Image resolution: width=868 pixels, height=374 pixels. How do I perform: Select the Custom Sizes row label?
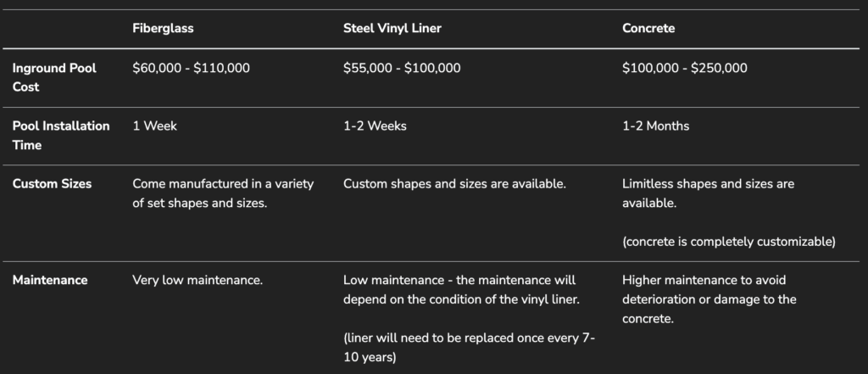(52, 183)
